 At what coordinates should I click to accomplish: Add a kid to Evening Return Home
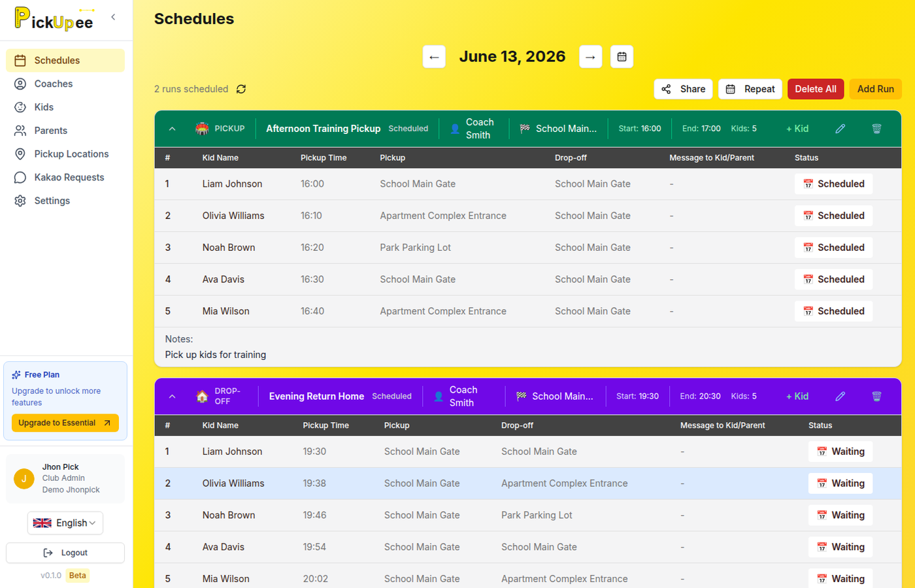pos(797,396)
